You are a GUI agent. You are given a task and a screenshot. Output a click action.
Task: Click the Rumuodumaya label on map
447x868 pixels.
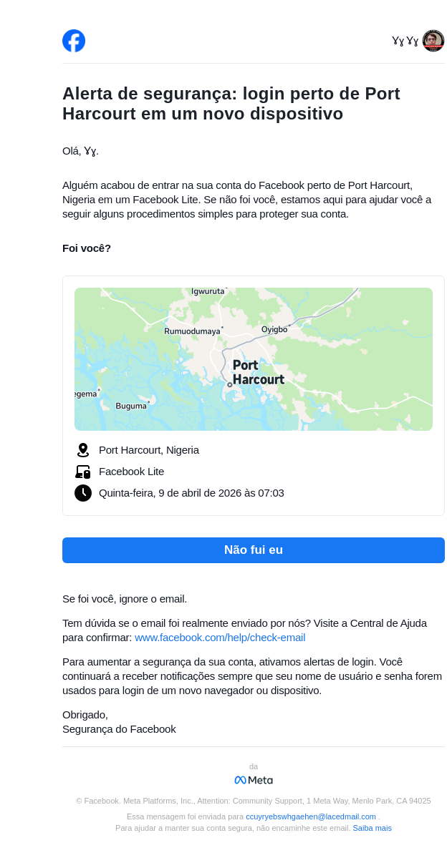click(192, 331)
